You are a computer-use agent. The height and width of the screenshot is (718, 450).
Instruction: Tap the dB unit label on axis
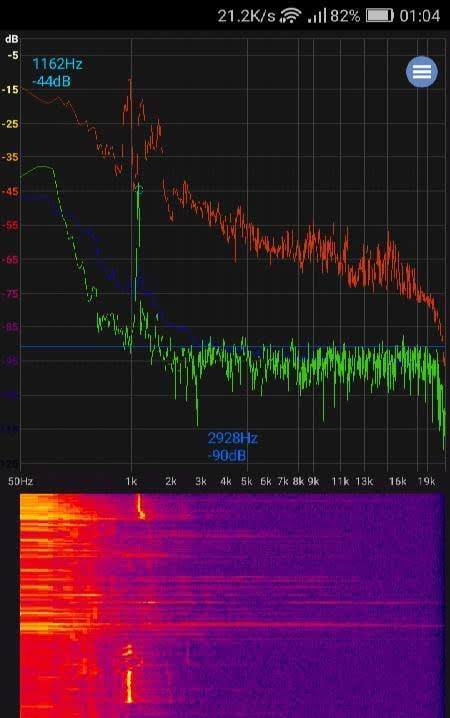tap(11, 39)
